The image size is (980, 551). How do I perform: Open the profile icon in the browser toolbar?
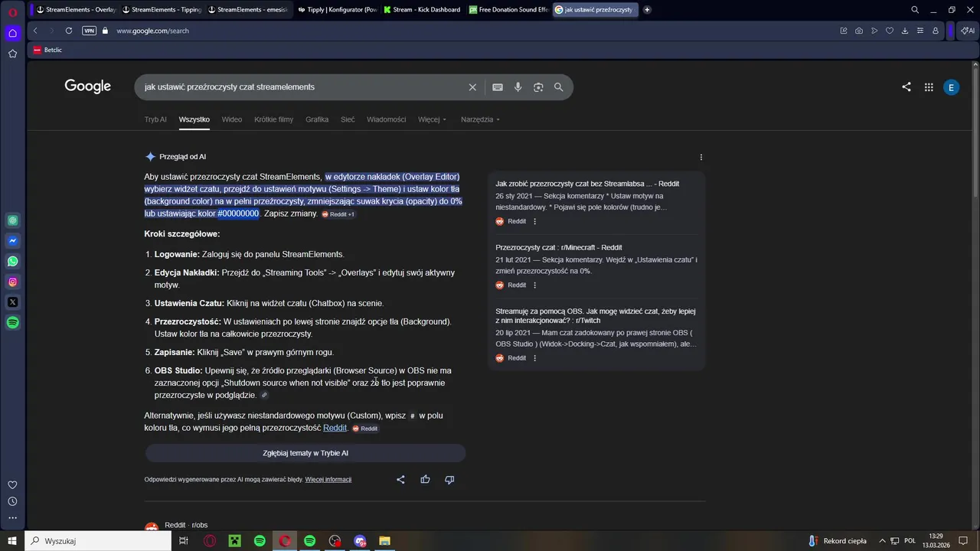coord(936,31)
